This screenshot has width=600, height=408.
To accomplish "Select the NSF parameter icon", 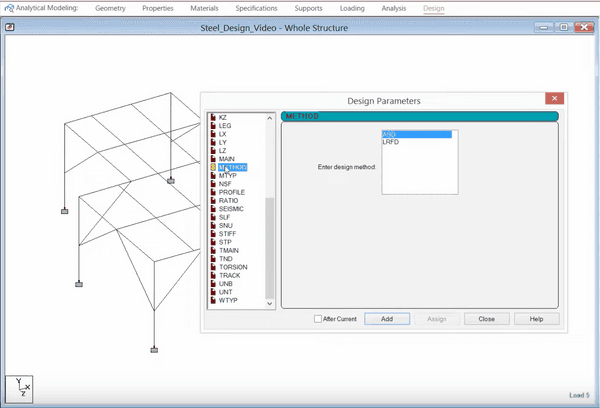I will click(213, 184).
